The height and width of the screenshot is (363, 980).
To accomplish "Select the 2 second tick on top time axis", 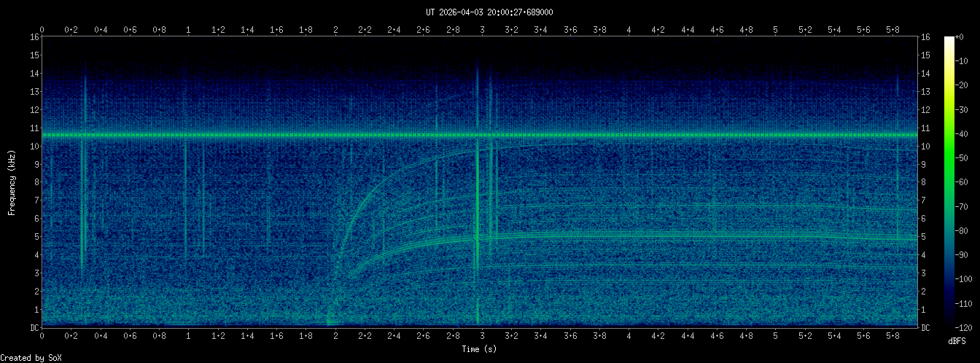I will point(335,29).
